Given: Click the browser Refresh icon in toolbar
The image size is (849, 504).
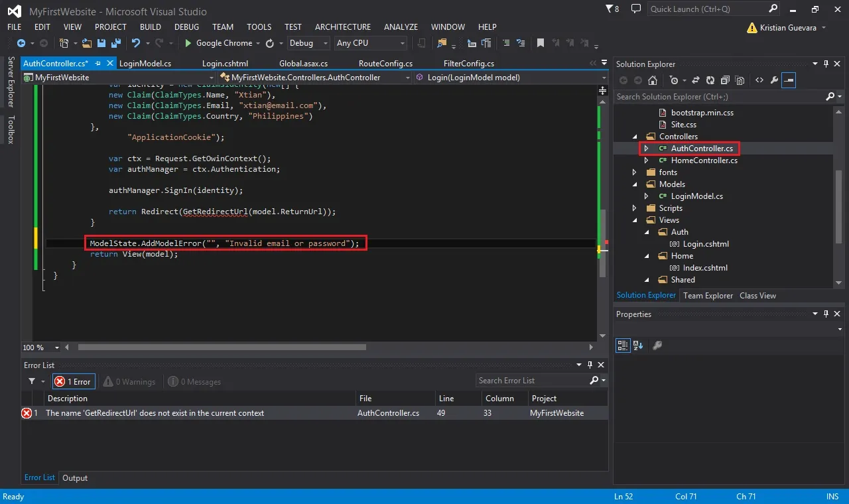Looking at the screenshot, I should click(x=270, y=43).
